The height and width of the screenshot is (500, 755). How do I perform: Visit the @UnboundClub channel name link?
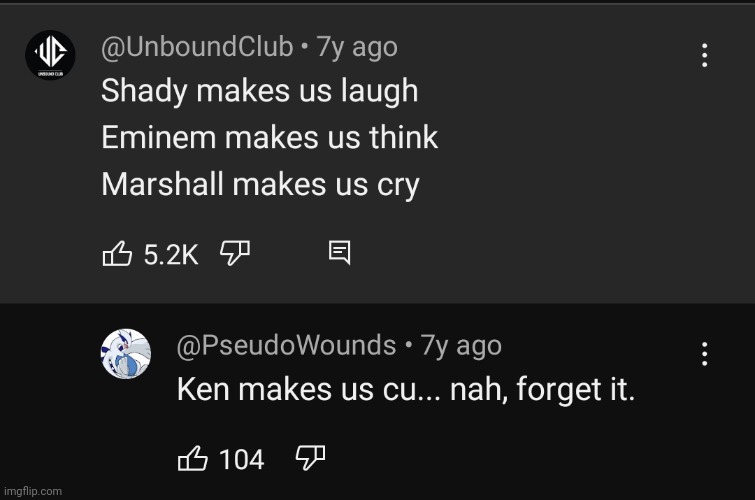click(x=197, y=47)
